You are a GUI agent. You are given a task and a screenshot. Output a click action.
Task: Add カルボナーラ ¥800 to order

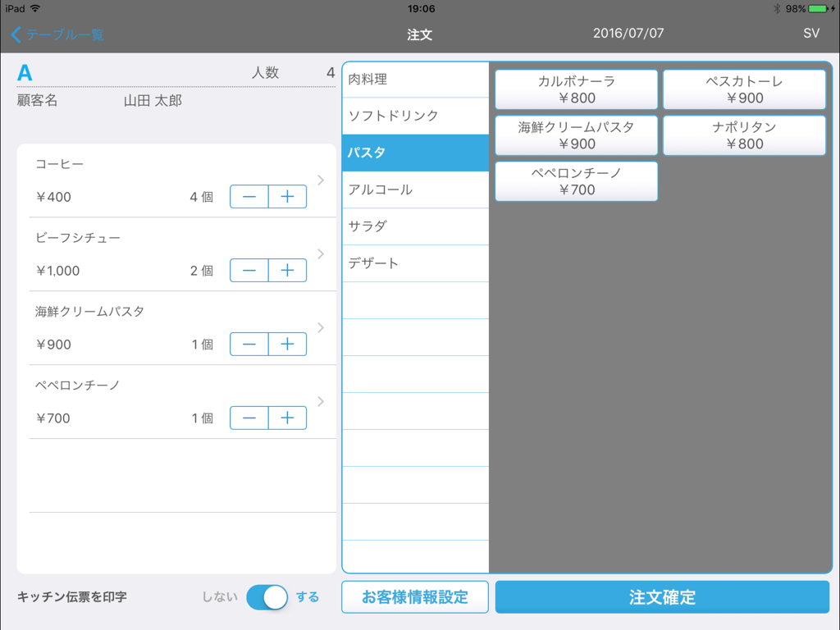576,89
